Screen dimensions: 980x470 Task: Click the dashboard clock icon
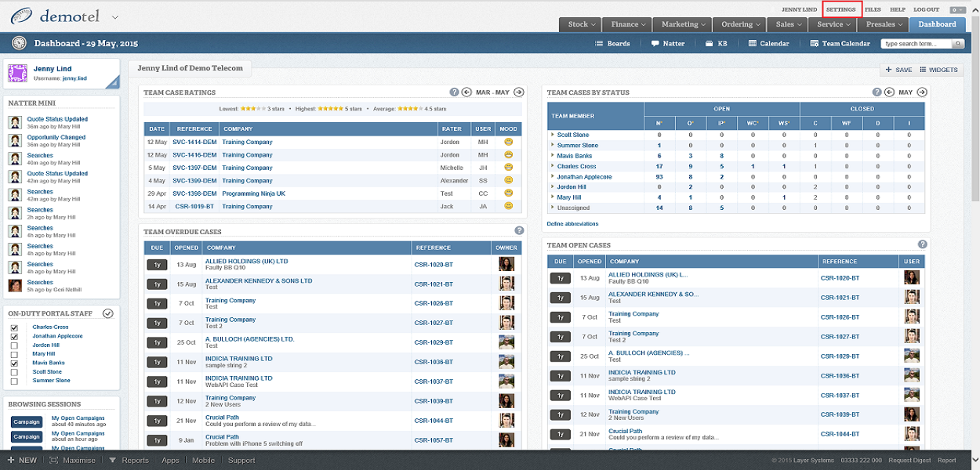click(x=20, y=43)
